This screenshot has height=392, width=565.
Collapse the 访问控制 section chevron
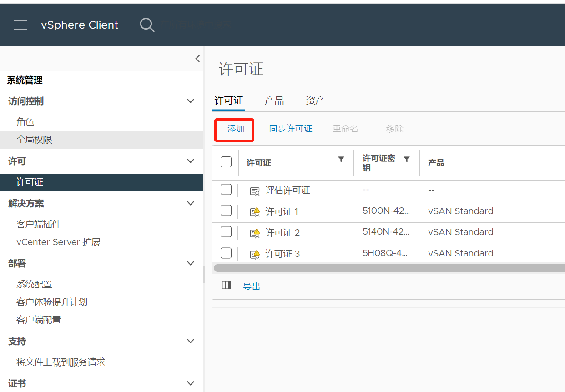(191, 101)
